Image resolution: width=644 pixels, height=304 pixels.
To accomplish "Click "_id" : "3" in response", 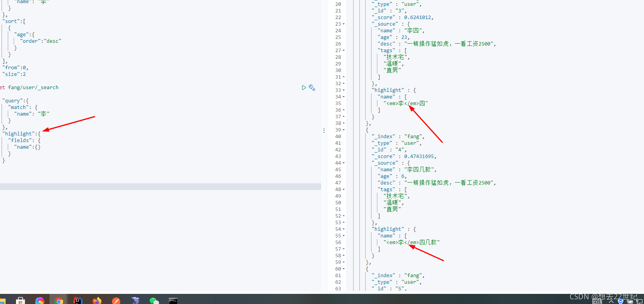I will click(x=389, y=11).
